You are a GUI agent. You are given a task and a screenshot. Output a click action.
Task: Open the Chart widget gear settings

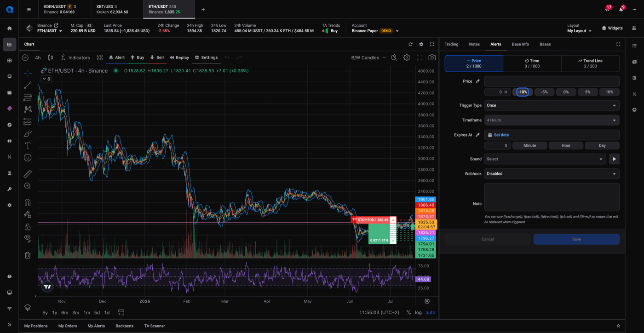[421, 44]
